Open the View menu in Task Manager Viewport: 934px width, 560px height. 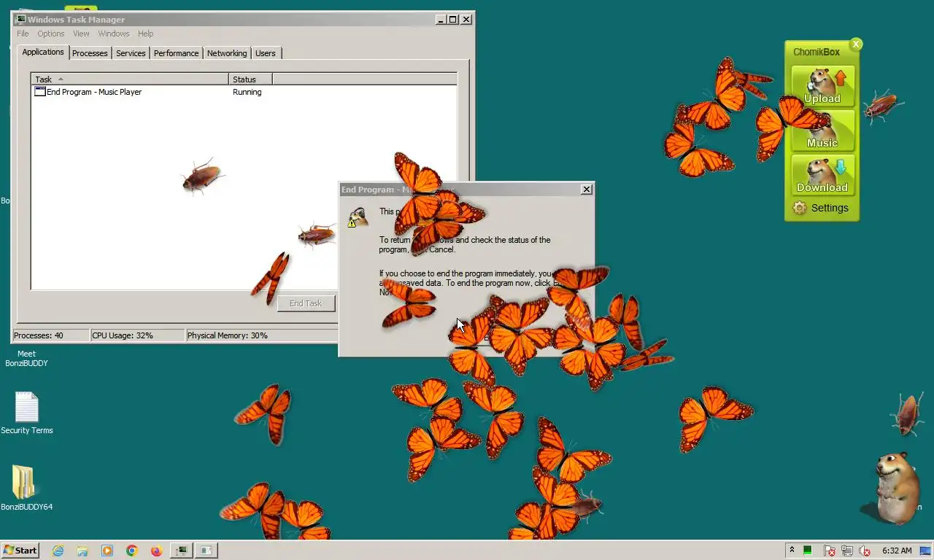(81, 34)
